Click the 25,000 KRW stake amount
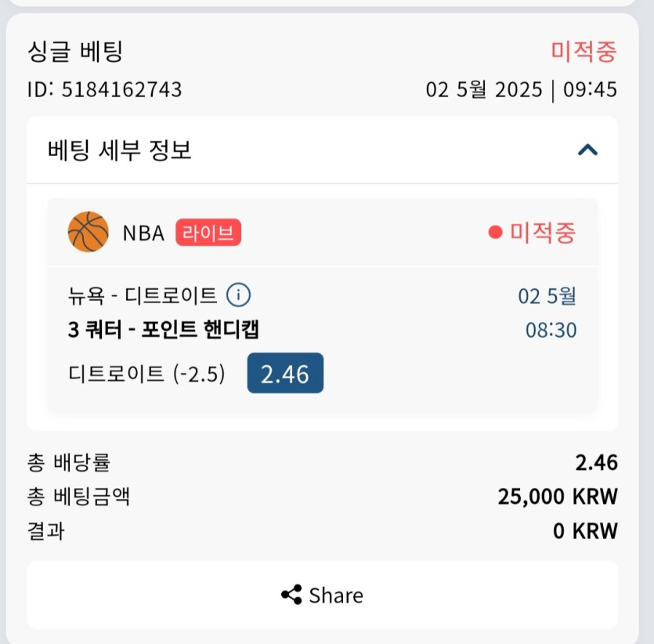 [x=558, y=497]
